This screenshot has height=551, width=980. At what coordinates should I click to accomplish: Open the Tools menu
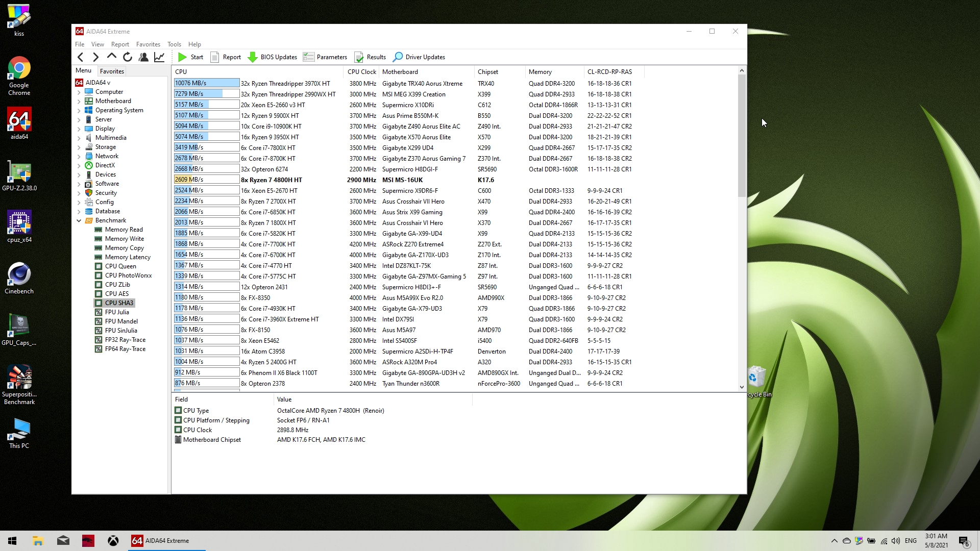174,44
